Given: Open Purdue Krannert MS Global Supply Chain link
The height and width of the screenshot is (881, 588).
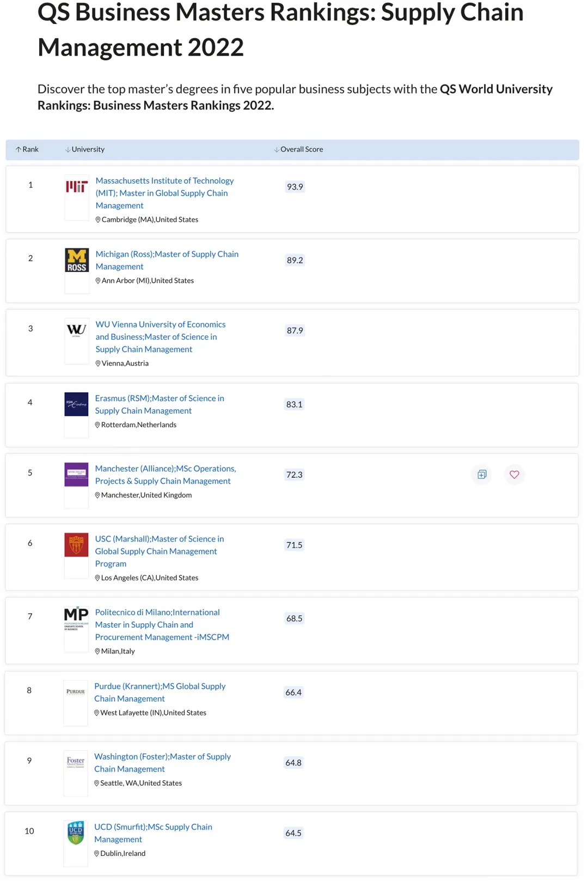Looking at the screenshot, I should [160, 692].
